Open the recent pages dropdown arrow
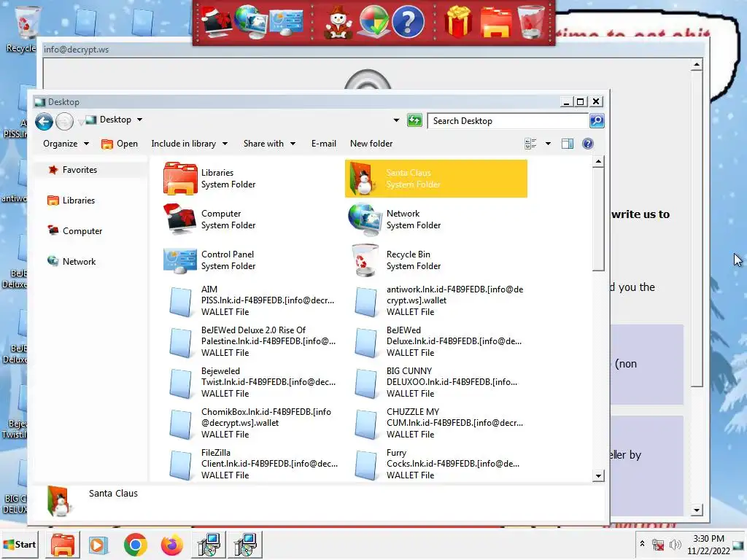The width and height of the screenshot is (747, 560). click(x=80, y=122)
